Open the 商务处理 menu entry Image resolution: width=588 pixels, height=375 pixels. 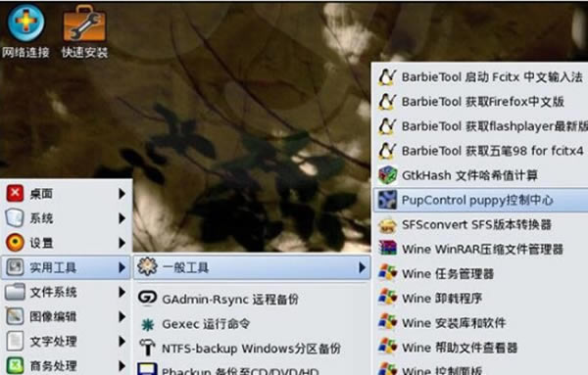click(67, 365)
